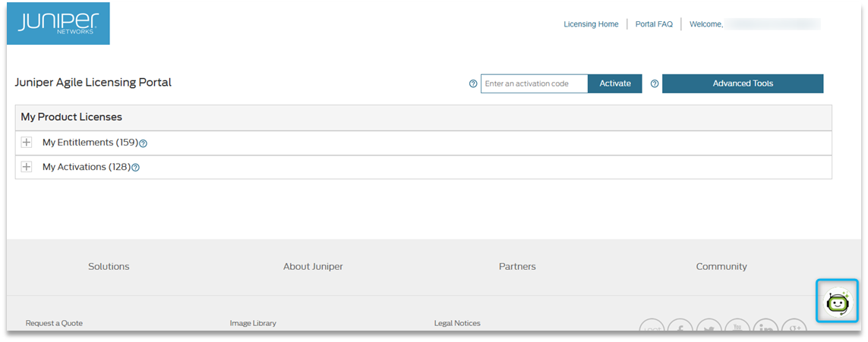The height and width of the screenshot is (342, 868).
Task: Click the Activate button
Action: click(x=615, y=83)
